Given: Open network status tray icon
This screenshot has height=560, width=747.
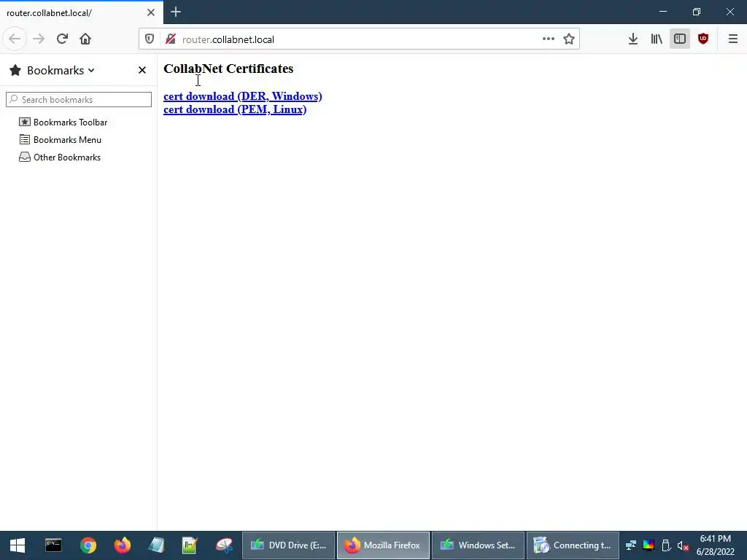Looking at the screenshot, I should point(631,545).
